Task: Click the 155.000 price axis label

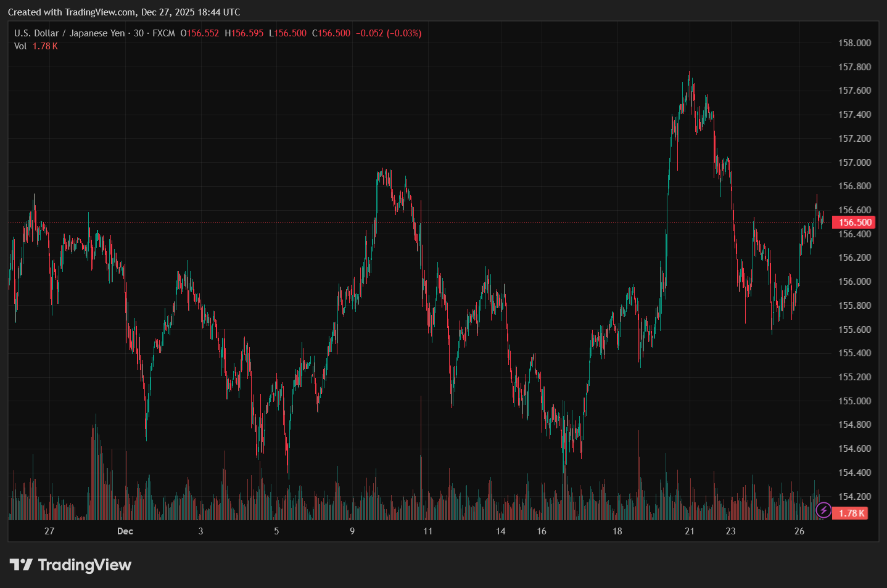Action: point(854,401)
